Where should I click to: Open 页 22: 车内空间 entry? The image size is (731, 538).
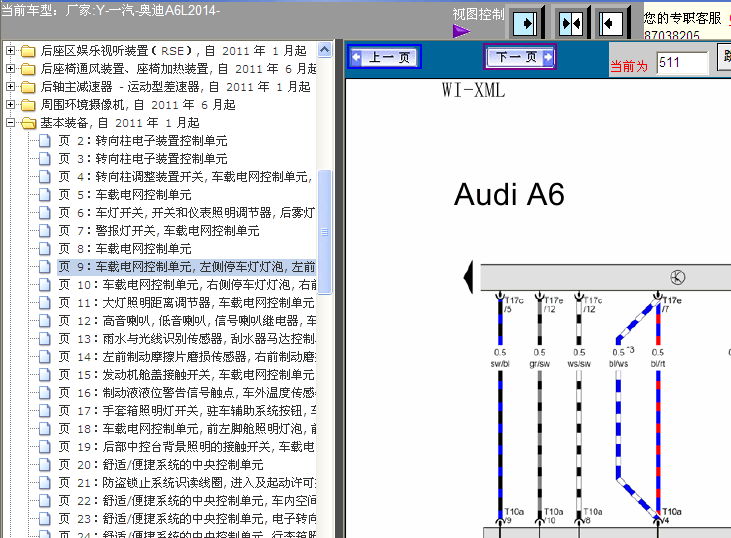point(187,501)
